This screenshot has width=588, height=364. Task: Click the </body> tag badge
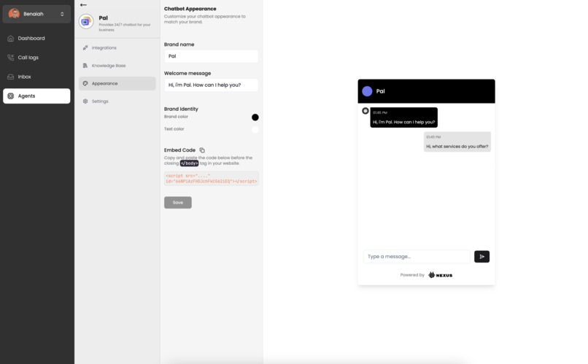point(190,163)
